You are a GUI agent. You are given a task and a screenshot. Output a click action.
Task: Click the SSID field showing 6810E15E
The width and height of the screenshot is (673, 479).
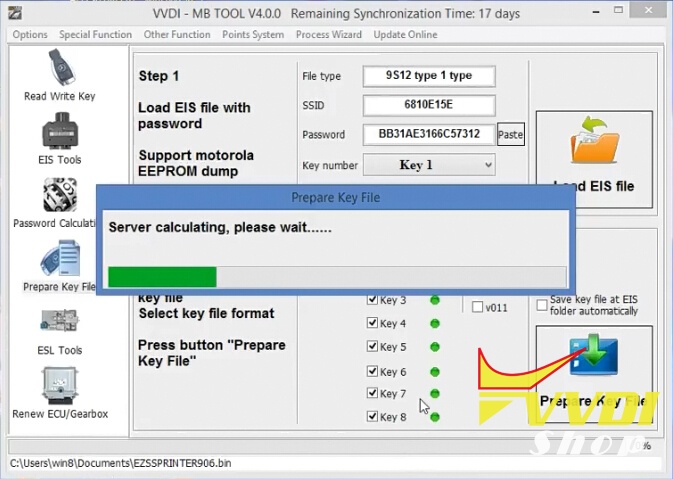click(429, 105)
